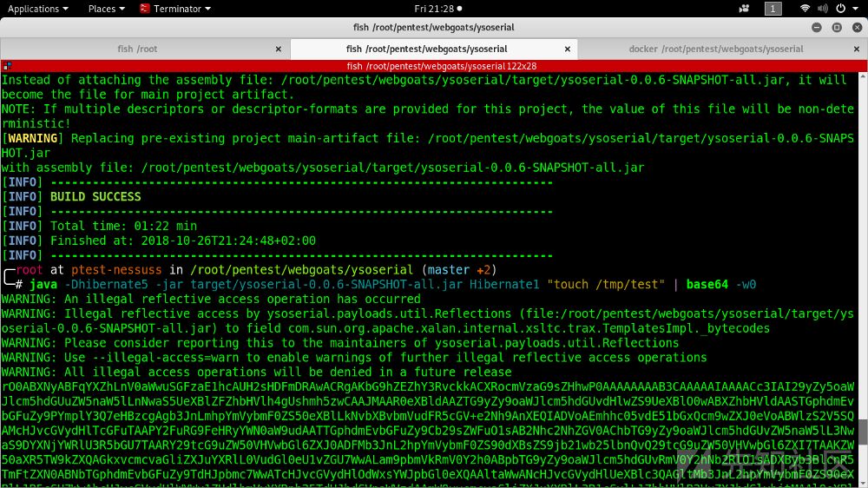Image resolution: width=868 pixels, height=488 pixels.
Task: Click 'WARNING: Please consider reporting' line
Action: pyautogui.click(x=340, y=343)
